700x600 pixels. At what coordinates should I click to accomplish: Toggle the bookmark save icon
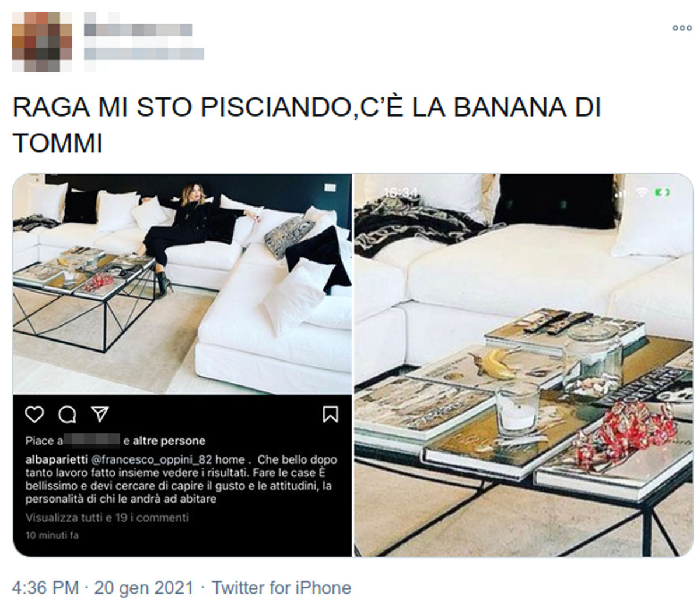330,414
